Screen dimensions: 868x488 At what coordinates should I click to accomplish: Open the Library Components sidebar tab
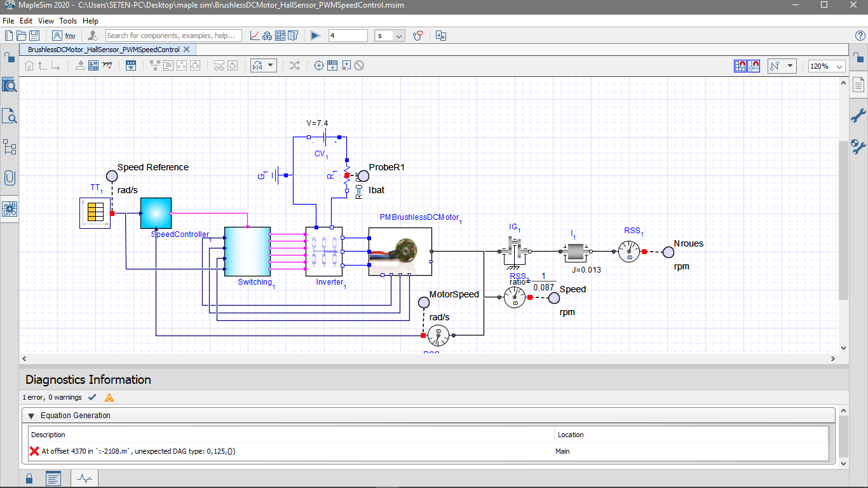[10, 85]
